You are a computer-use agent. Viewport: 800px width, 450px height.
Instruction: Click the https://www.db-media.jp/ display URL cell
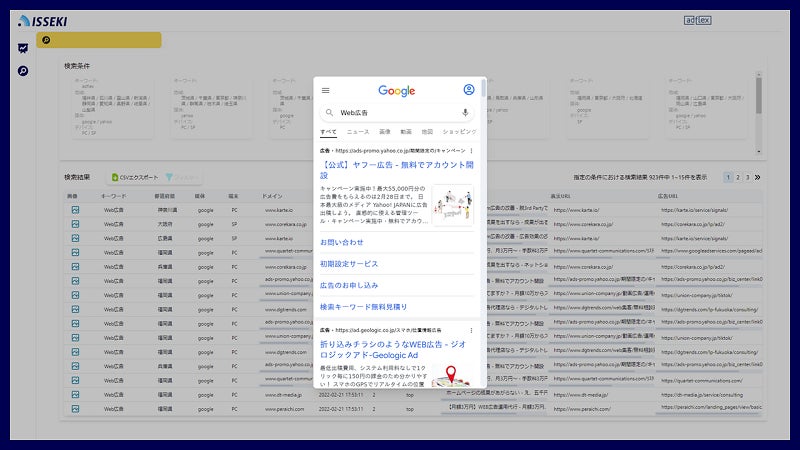click(x=581, y=394)
